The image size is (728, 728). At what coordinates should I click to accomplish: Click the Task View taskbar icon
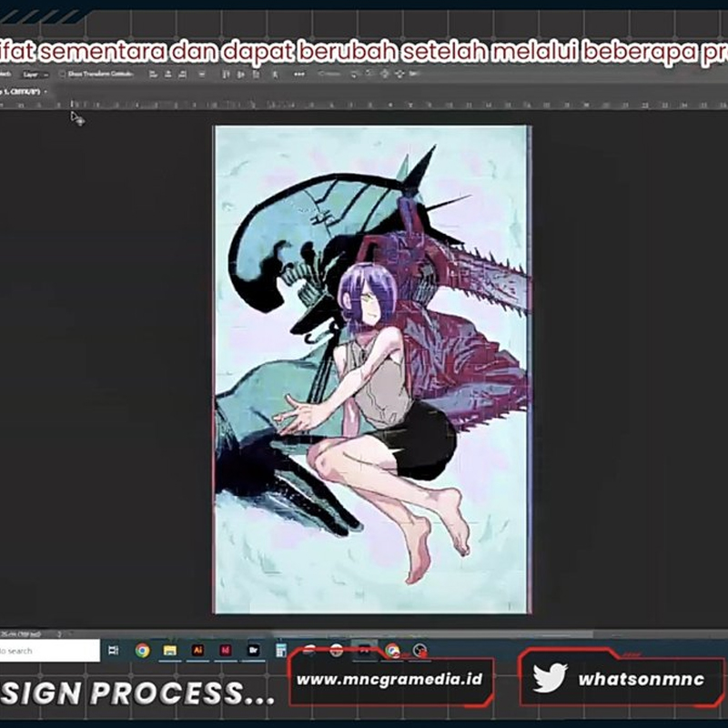point(114,650)
